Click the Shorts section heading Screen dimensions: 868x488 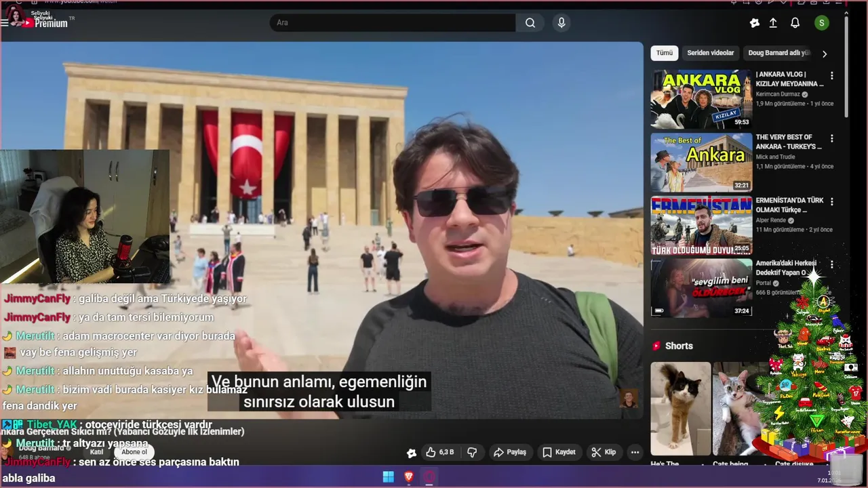pos(679,346)
